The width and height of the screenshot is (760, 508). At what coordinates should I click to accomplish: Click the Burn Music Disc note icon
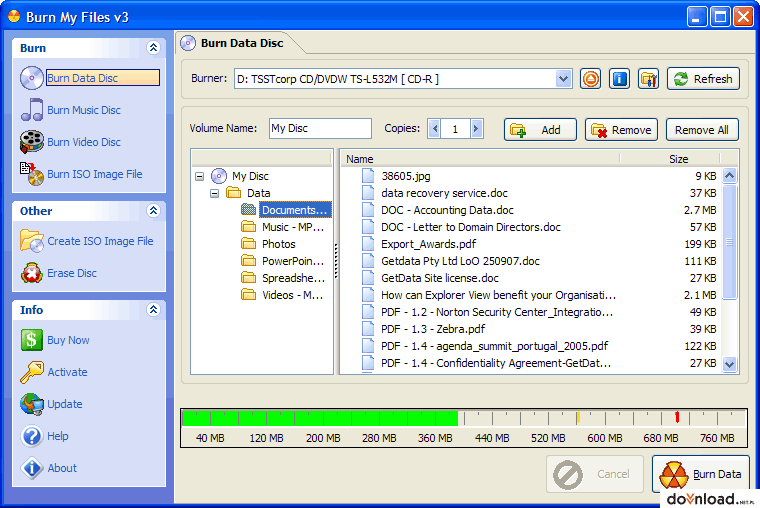pos(32,110)
